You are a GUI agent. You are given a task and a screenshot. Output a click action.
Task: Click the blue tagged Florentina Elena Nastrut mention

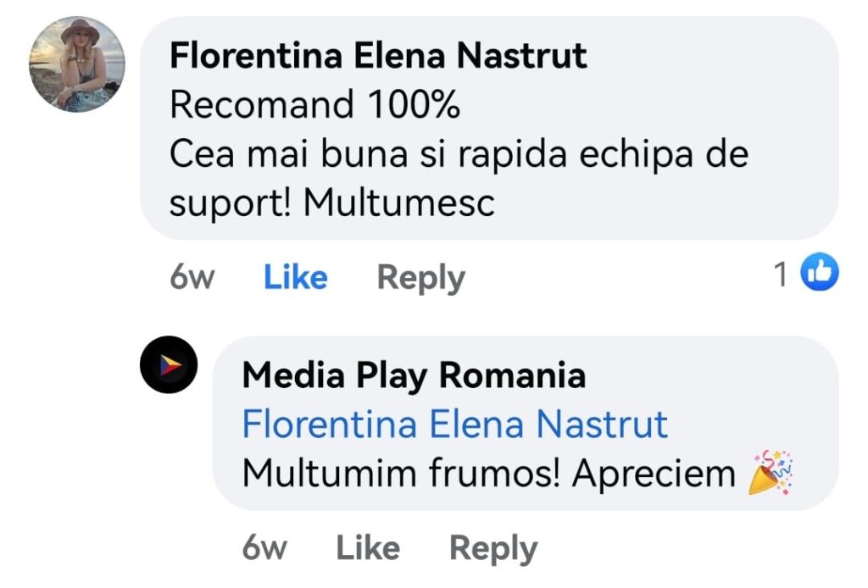coord(454,424)
